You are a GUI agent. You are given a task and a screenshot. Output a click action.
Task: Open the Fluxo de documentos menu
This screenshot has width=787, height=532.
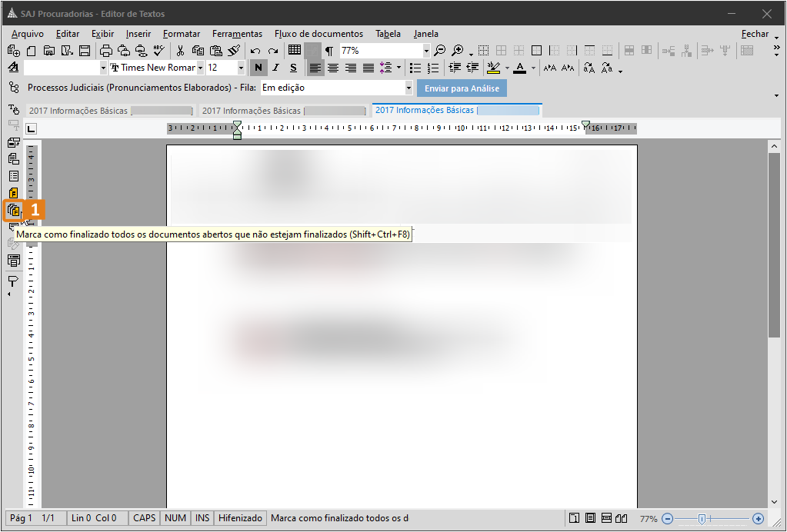[318, 34]
